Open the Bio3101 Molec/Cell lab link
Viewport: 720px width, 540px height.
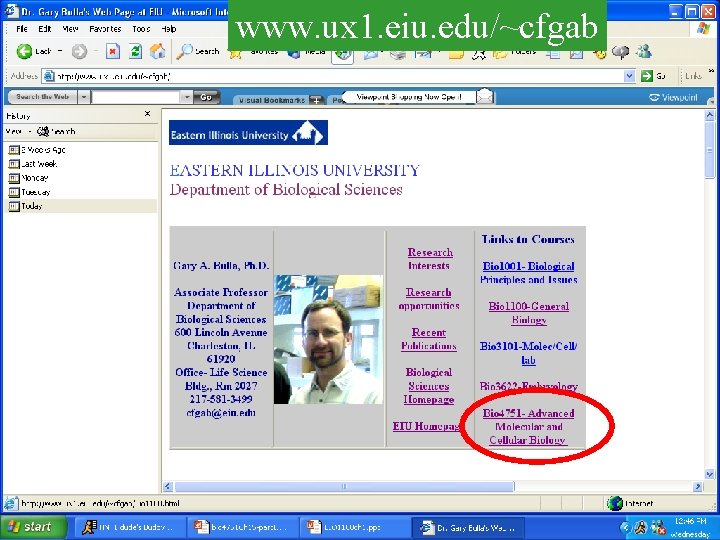(529, 353)
